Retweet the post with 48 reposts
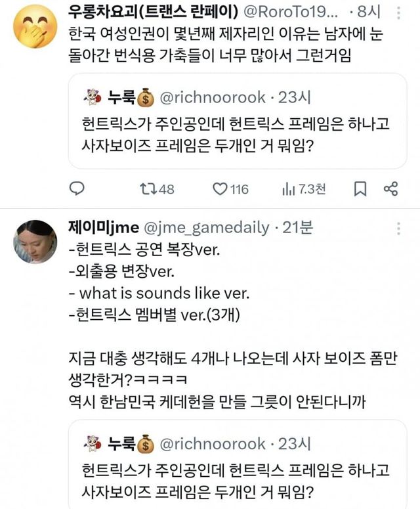The height and width of the screenshot is (509, 420). click(x=148, y=190)
